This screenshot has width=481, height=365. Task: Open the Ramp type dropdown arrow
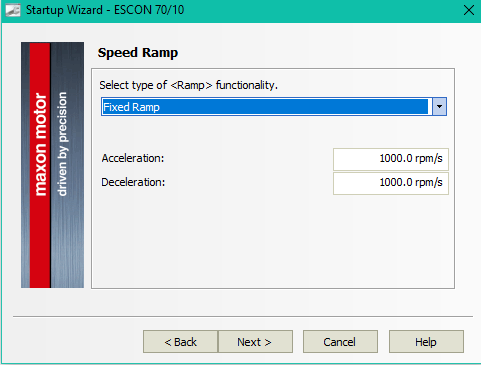(439, 107)
